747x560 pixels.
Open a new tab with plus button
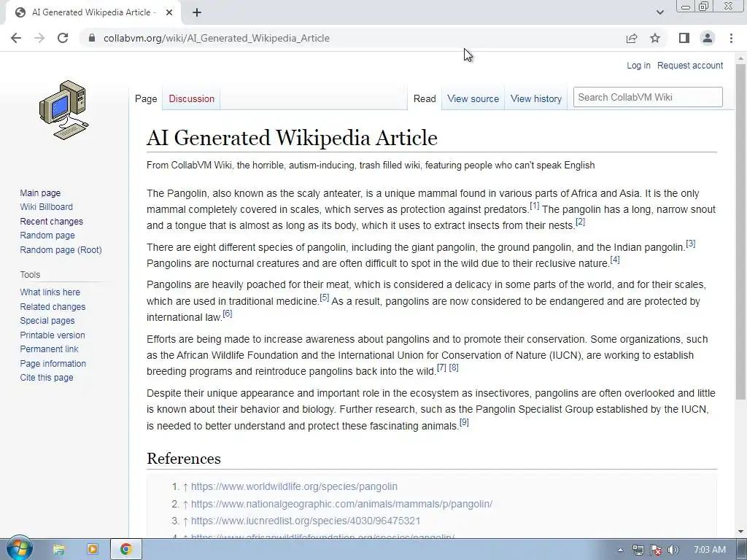pos(197,12)
